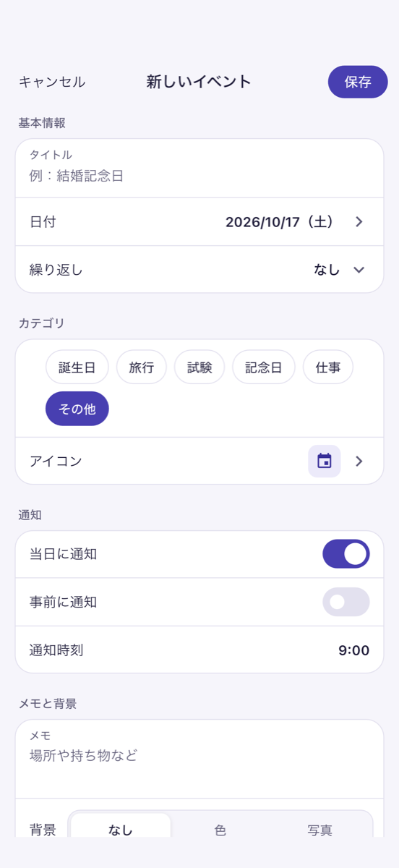This screenshot has width=399, height=868.
Task: Tap the chevron next to アイコン
Action: coord(359,461)
